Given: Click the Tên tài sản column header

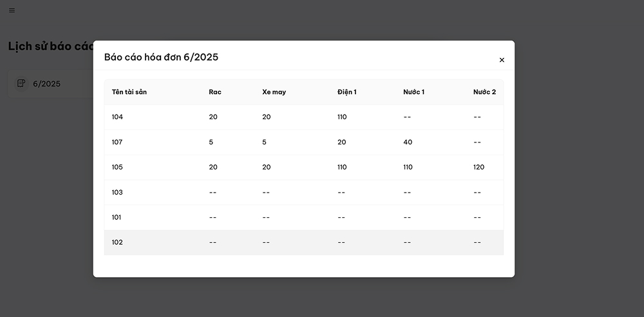Looking at the screenshot, I should 129,92.
